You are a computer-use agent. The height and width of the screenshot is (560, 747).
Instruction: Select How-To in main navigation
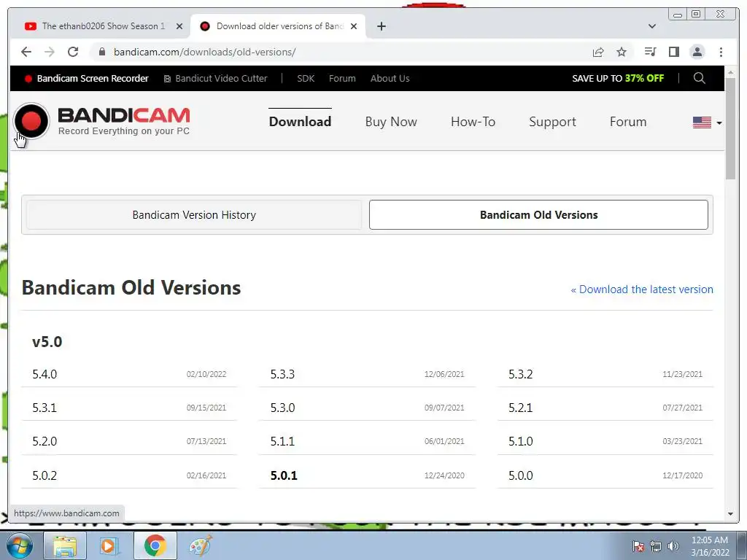click(x=473, y=122)
